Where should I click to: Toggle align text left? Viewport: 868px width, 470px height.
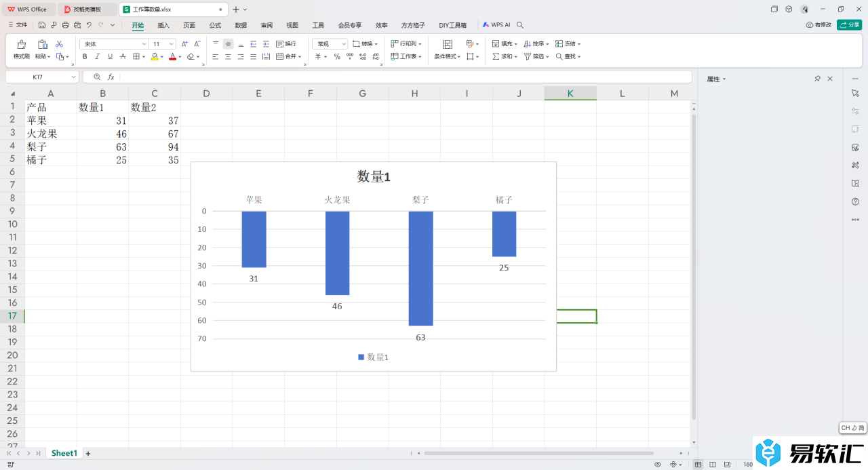[x=216, y=57]
